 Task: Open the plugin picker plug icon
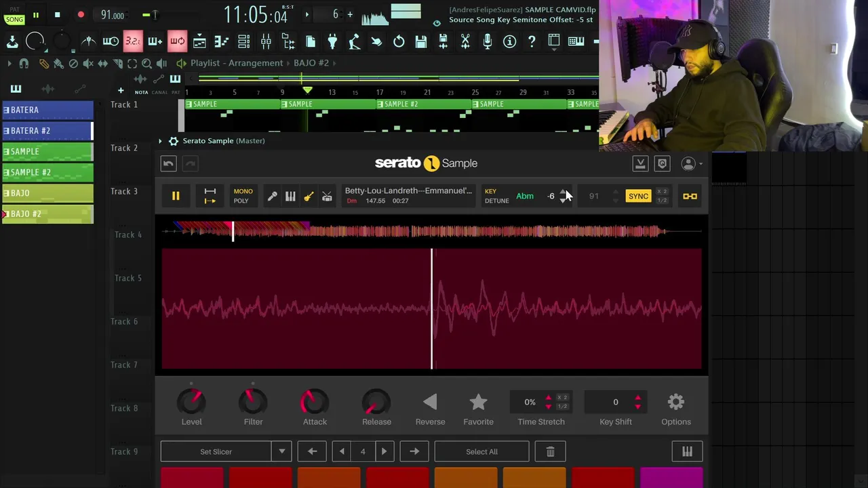[x=332, y=42]
